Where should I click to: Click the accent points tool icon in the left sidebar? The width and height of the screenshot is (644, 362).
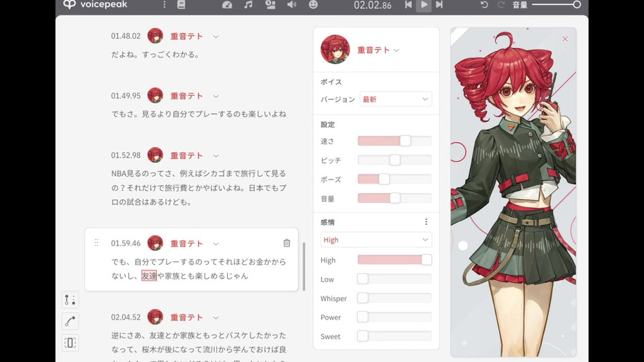(70, 300)
